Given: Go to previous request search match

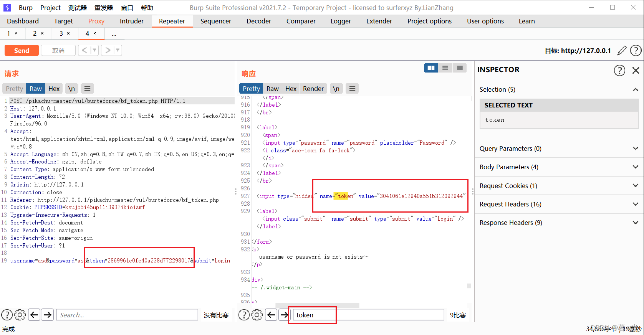Looking at the screenshot, I should click(34, 315).
